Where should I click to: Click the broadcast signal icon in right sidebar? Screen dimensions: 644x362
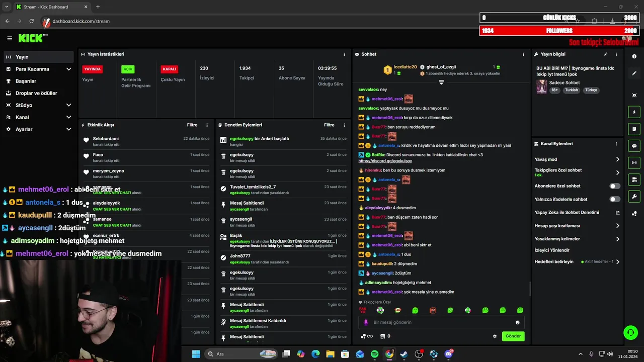[x=634, y=162]
